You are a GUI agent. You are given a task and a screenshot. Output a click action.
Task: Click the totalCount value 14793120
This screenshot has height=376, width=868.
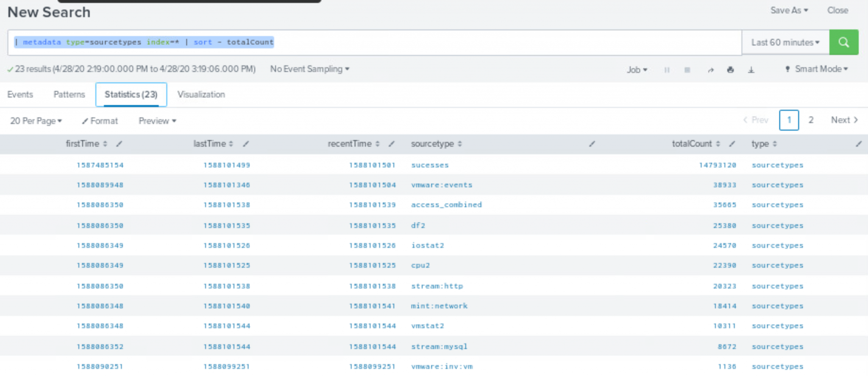[x=718, y=165]
